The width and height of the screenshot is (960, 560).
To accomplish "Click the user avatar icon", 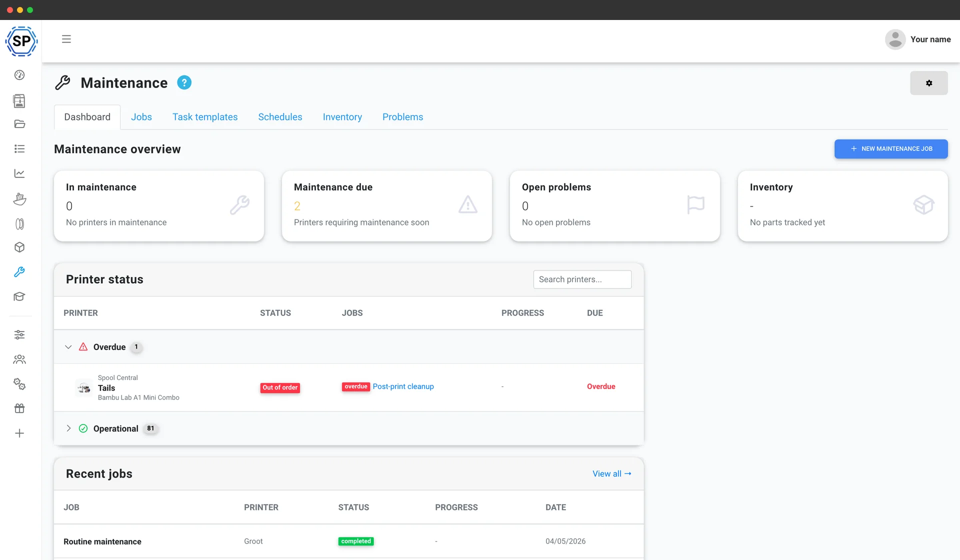I will tap(895, 39).
